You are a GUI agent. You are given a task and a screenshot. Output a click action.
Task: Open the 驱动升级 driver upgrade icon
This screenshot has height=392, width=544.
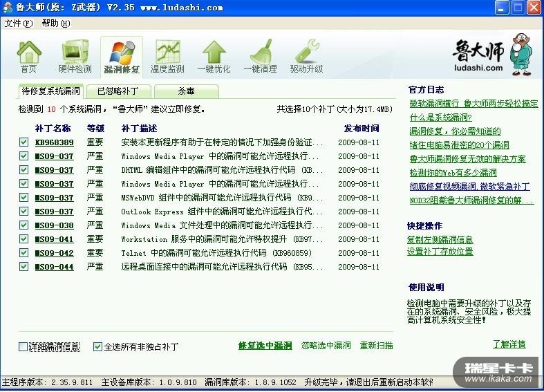(x=306, y=56)
